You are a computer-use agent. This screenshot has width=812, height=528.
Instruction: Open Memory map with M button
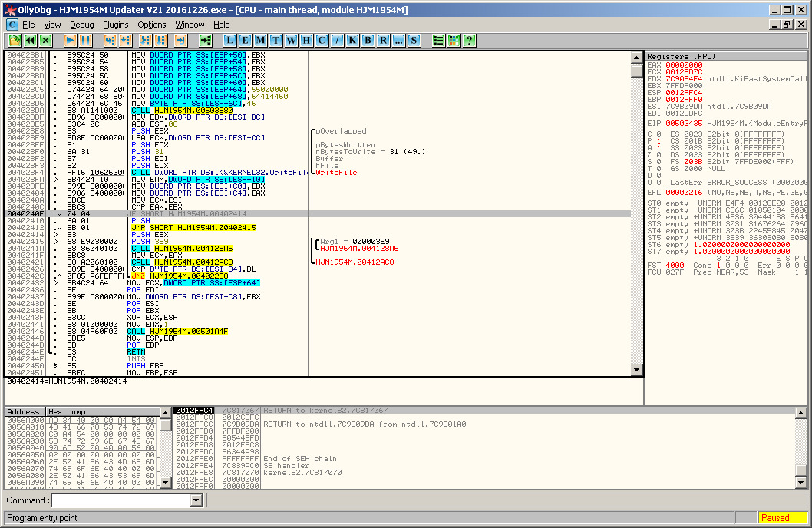(x=261, y=40)
